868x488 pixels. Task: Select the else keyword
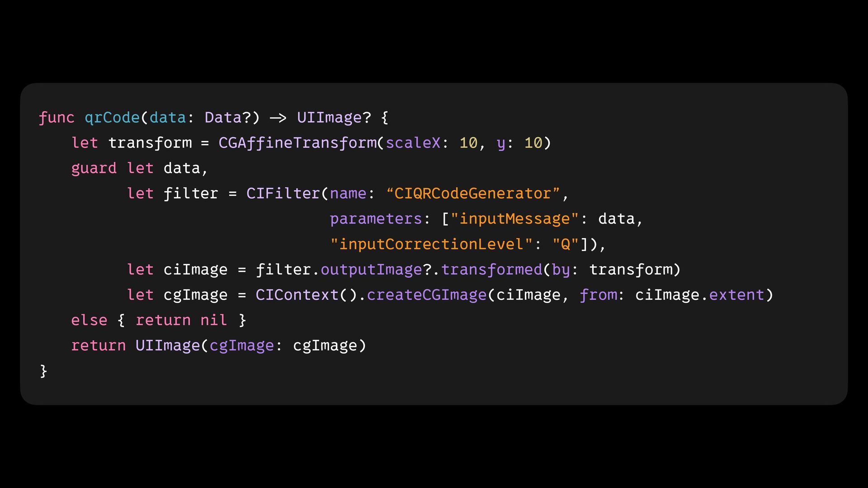click(89, 320)
